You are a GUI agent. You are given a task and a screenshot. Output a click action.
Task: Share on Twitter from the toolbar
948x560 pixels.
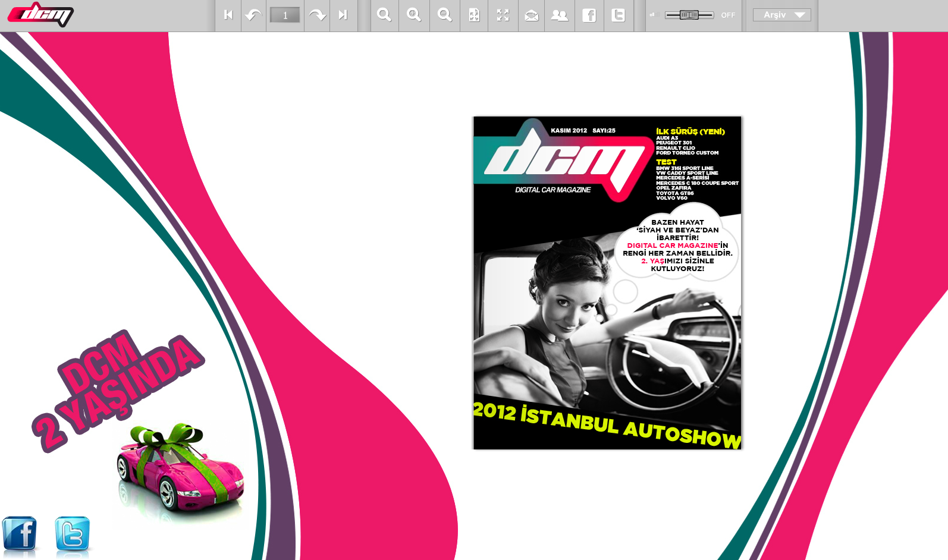coord(619,15)
